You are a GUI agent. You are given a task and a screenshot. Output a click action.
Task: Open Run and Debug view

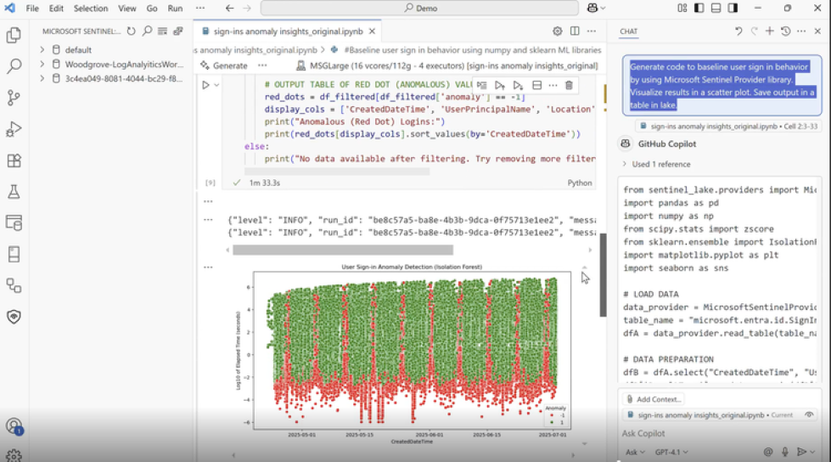pyautogui.click(x=14, y=129)
